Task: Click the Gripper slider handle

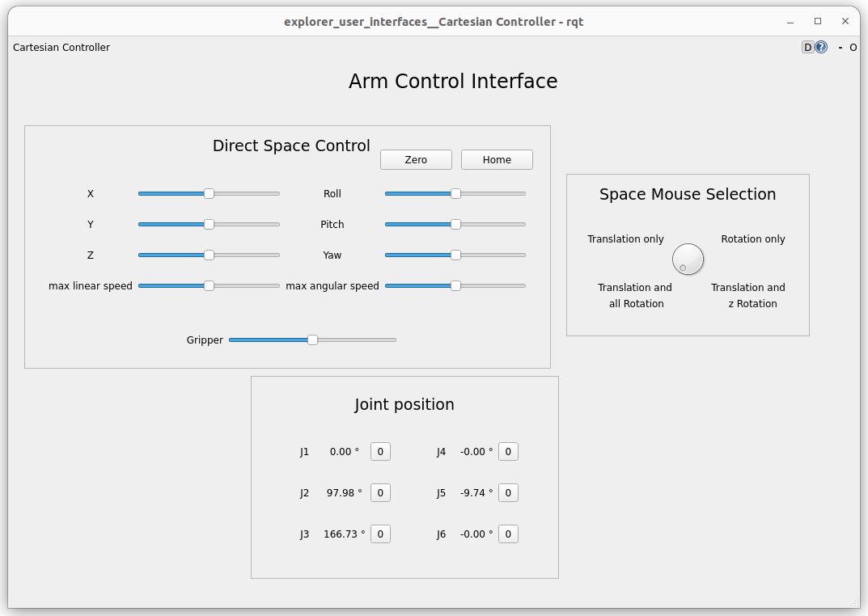Action: click(313, 340)
